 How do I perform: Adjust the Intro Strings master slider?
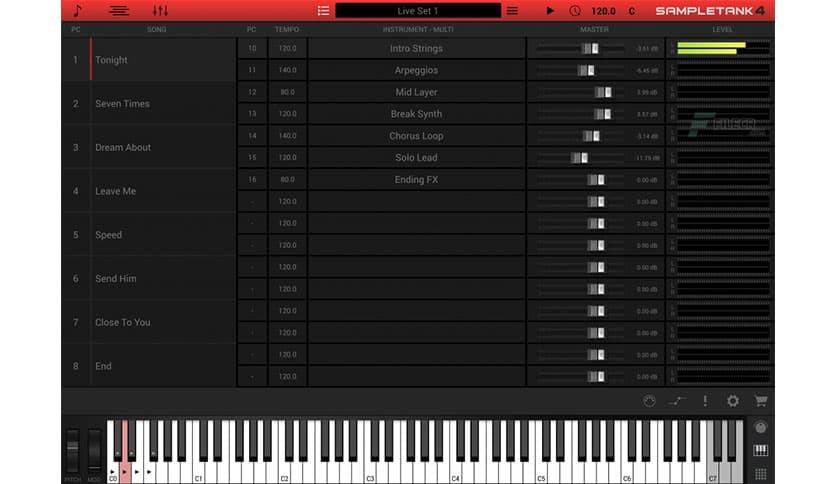[x=590, y=49]
